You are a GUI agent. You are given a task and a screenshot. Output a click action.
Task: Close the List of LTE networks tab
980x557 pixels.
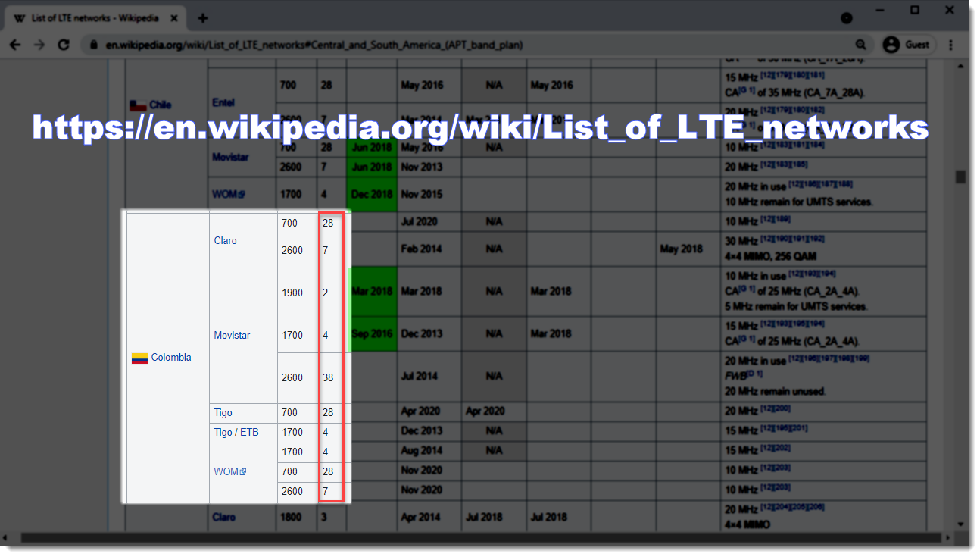[173, 18]
